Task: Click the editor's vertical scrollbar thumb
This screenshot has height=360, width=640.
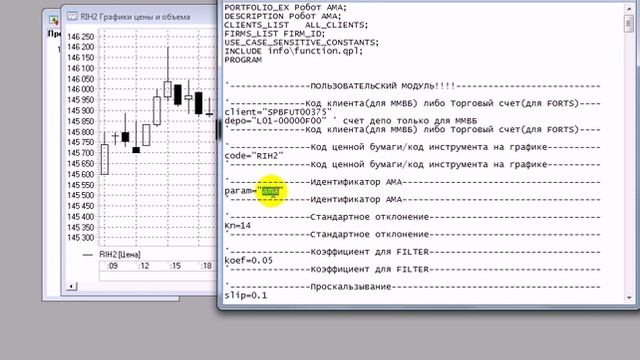Action: 629,23
